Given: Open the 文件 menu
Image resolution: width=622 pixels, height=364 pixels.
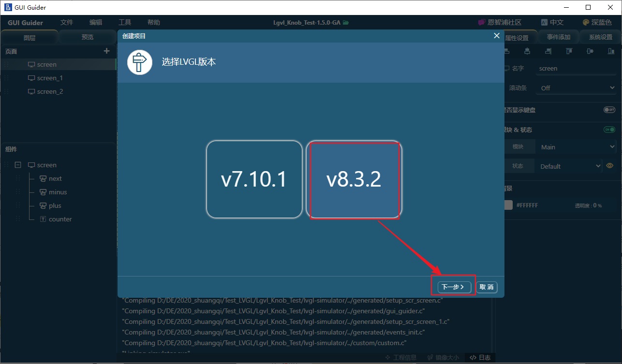Looking at the screenshot, I should coord(67,23).
